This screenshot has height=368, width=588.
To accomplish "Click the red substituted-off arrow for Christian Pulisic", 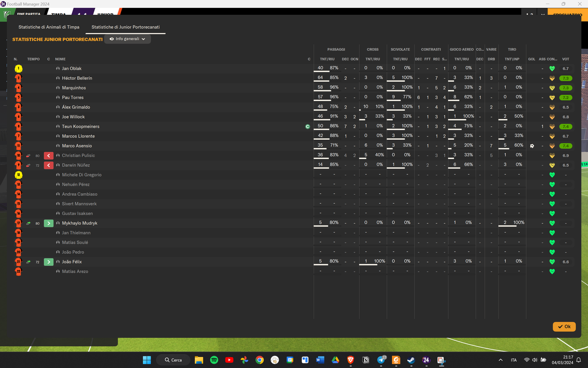I will [x=28, y=155].
